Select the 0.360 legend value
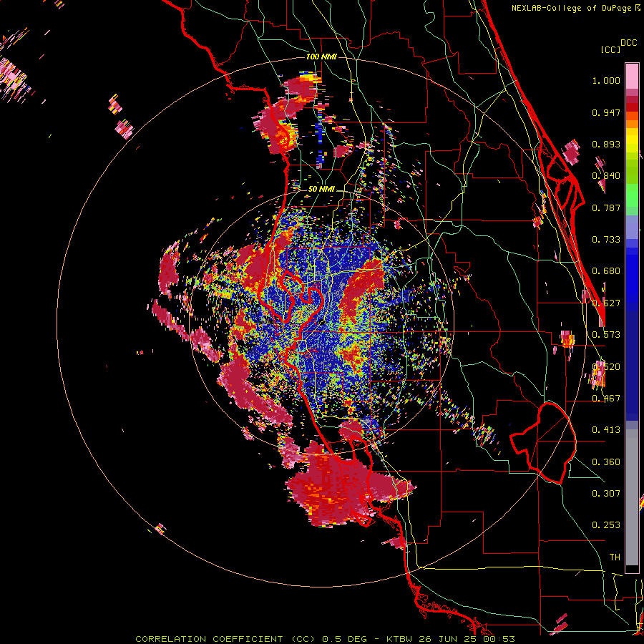Screen dimensions: 644x644 [606, 462]
